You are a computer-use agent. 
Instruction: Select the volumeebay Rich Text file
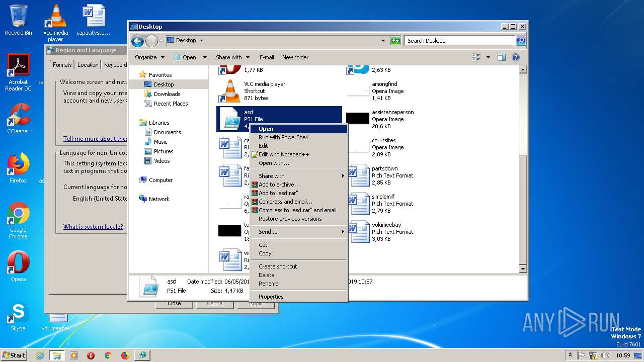(x=407, y=232)
